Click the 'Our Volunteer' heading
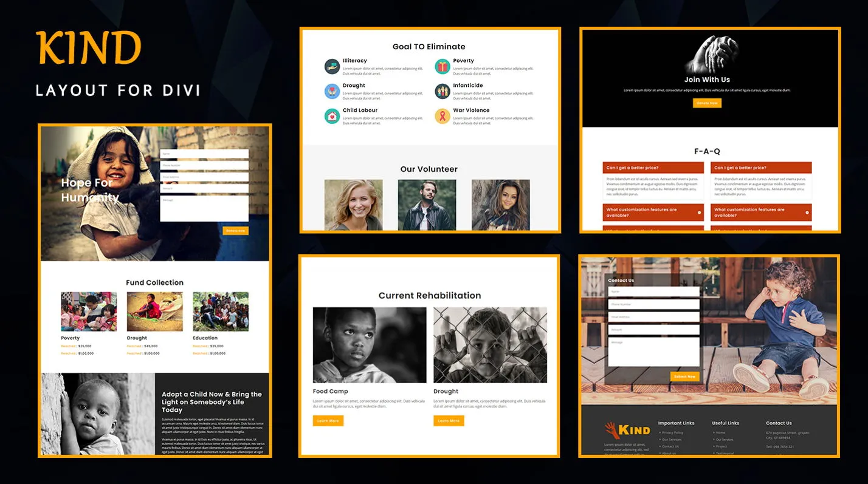Viewport: 868px width, 484px height. pyautogui.click(x=429, y=169)
